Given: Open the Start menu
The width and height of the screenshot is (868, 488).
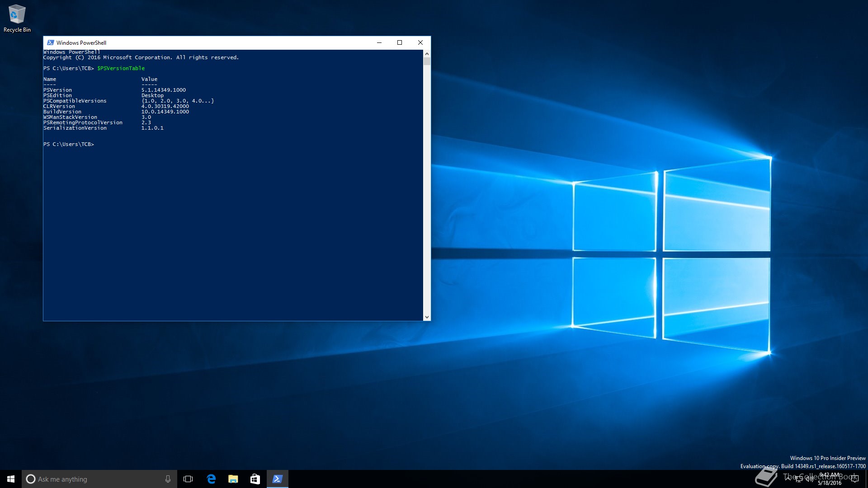Looking at the screenshot, I should coord(11,479).
